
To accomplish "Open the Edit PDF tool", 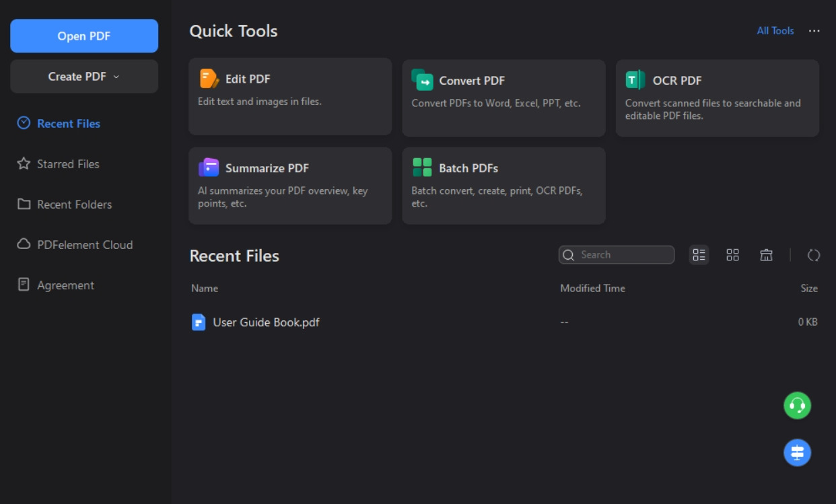I will [x=290, y=96].
